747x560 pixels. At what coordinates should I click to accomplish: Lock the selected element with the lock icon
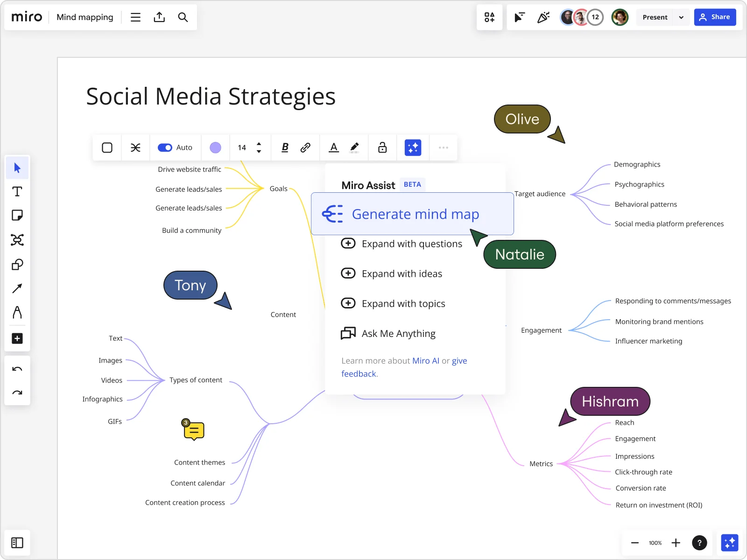coord(382,147)
